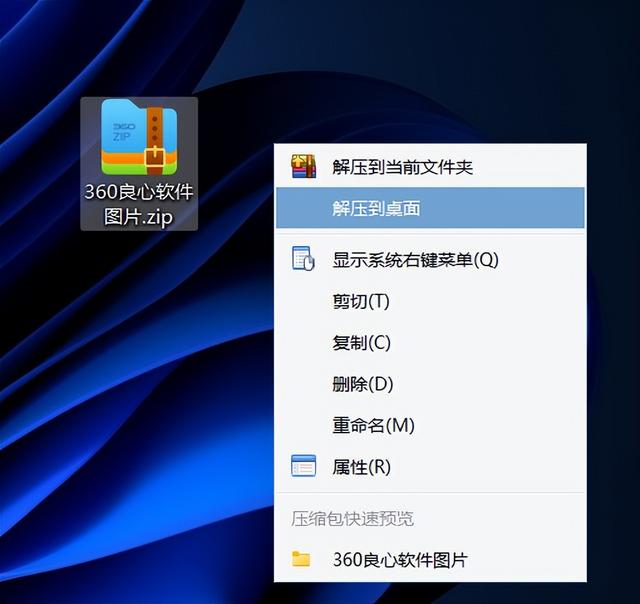This screenshot has height=604, width=640.
Task: Click the yellow folder icon in archive preview
Action: (301, 559)
